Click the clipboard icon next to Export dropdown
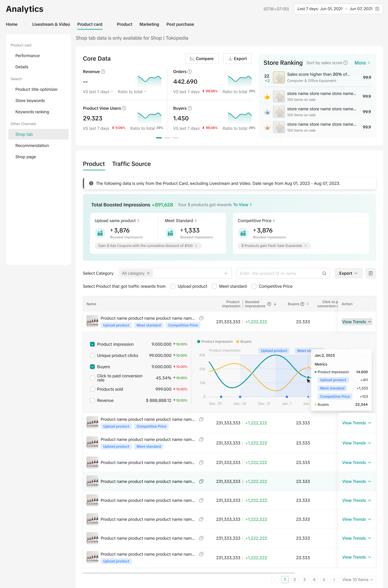 point(370,273)
